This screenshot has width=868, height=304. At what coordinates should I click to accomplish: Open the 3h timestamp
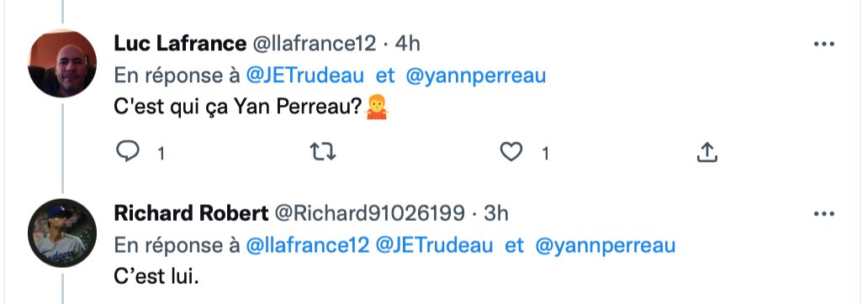click(496, 212)
